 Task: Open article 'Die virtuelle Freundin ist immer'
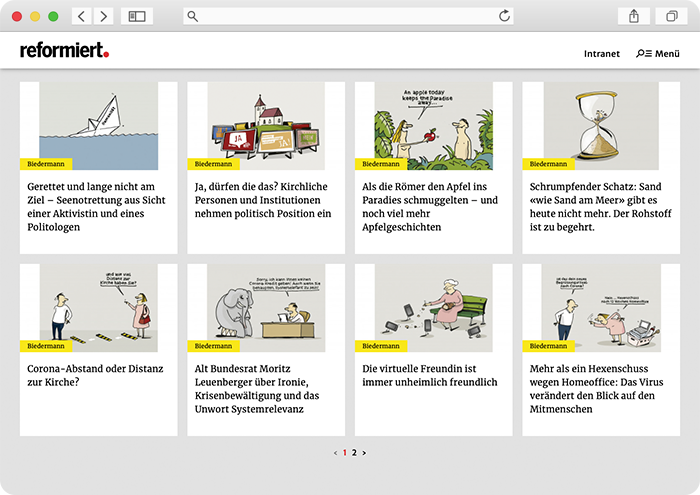pos(429,375)
